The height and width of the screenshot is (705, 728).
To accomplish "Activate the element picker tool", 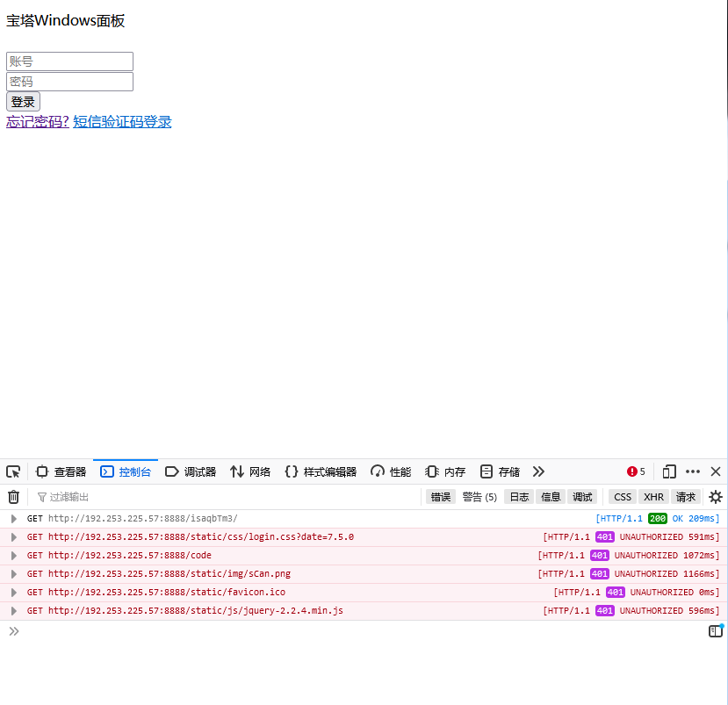I will click(x=13, y=472).
